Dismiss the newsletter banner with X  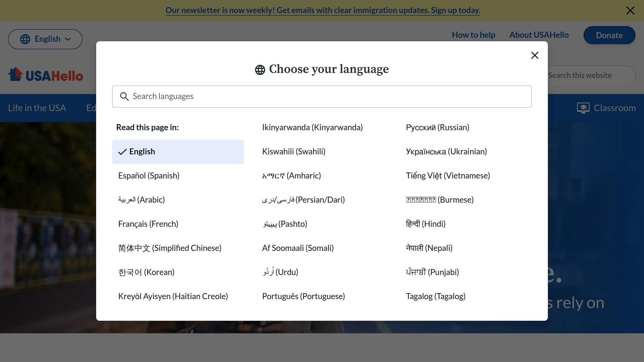[630, 11]
